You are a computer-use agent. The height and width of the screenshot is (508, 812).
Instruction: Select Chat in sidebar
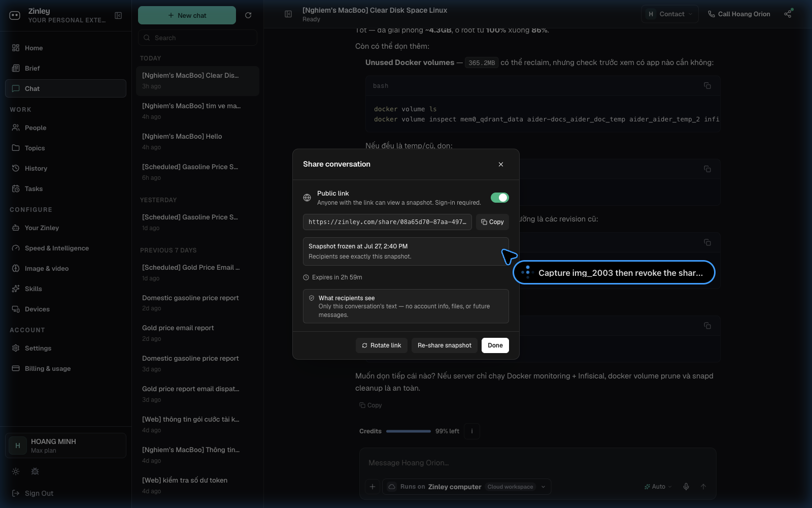click(x=65, y=88)
